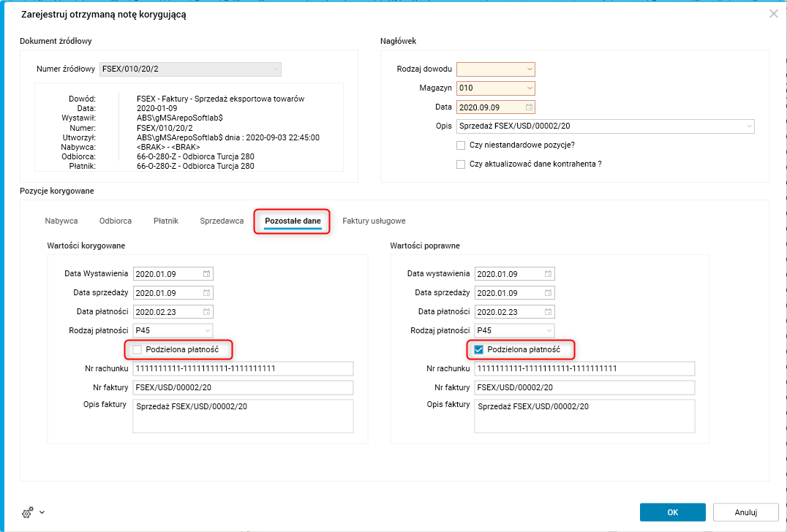Expand the Opis dropdown in header

point(749,126)
